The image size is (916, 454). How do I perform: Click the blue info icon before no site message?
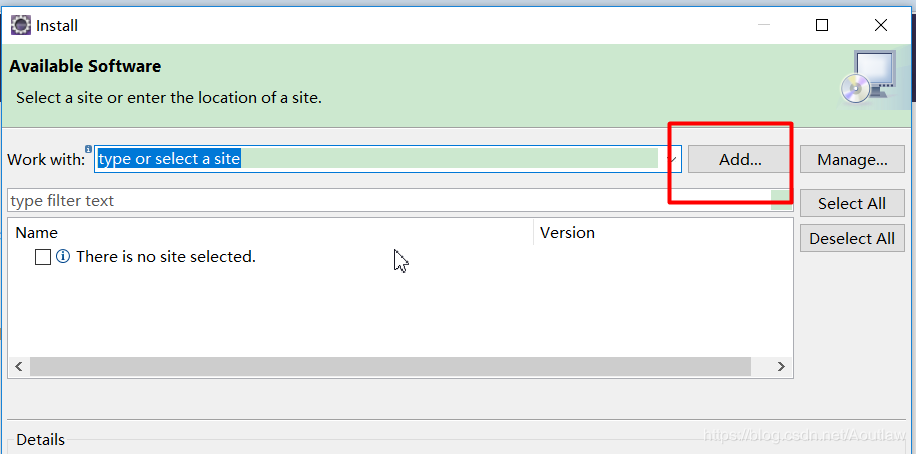(63, 257)
